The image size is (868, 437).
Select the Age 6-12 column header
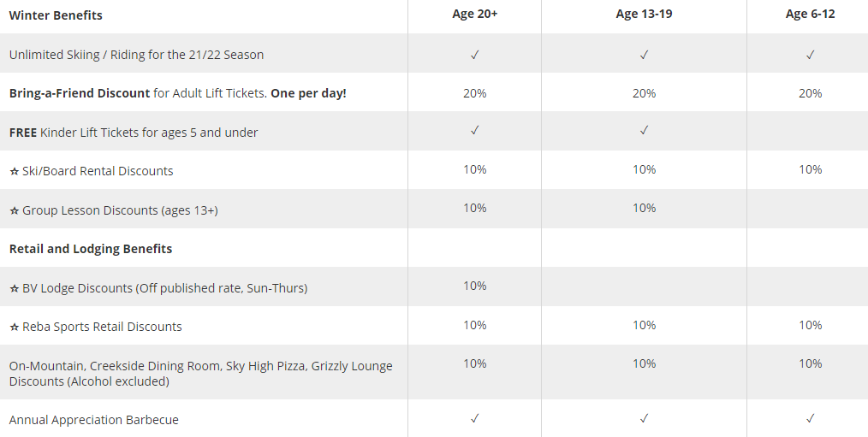click(810, 14)
